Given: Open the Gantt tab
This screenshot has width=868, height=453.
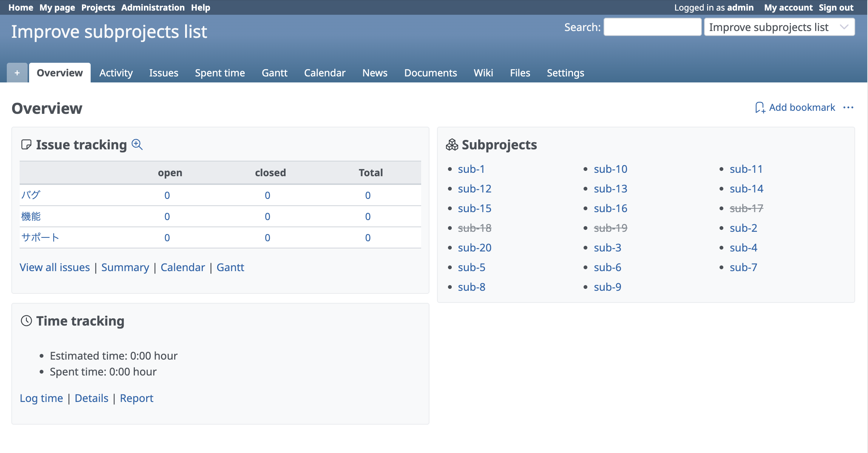Looking at the screenshot, I should coord(275,73).
